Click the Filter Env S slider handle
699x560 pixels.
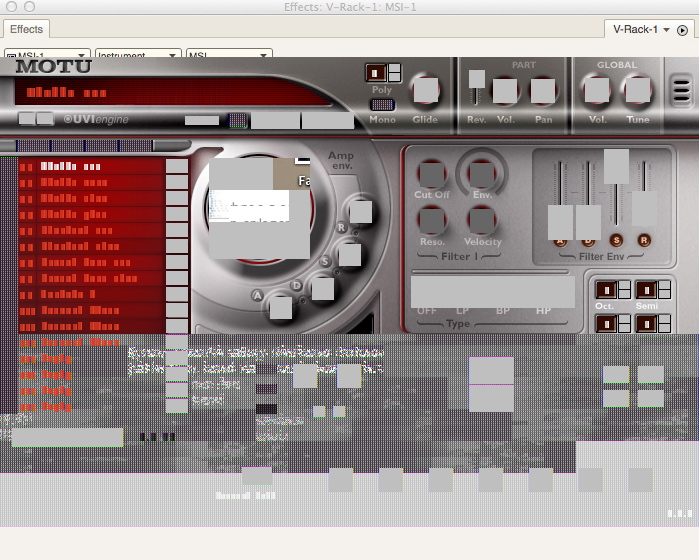coord(617,166)
